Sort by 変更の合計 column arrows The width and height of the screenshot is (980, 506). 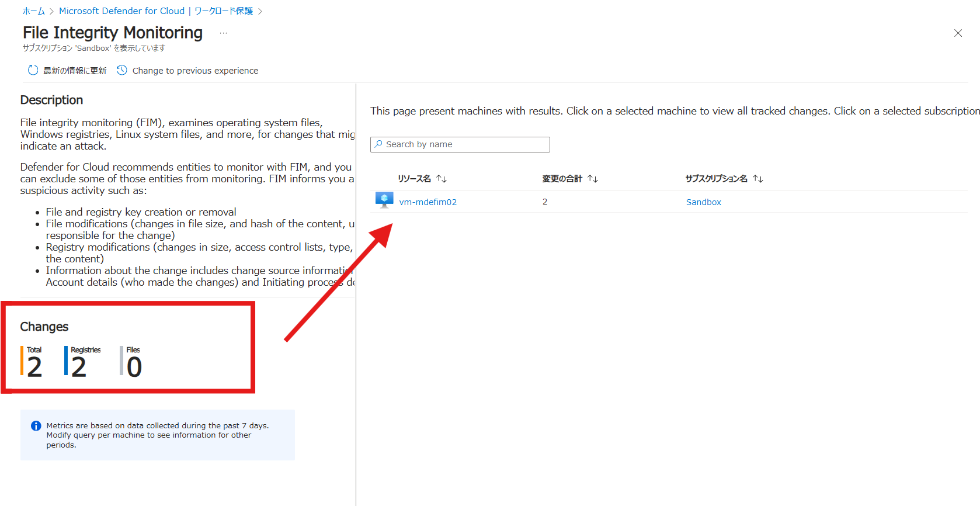click(593, 179)
